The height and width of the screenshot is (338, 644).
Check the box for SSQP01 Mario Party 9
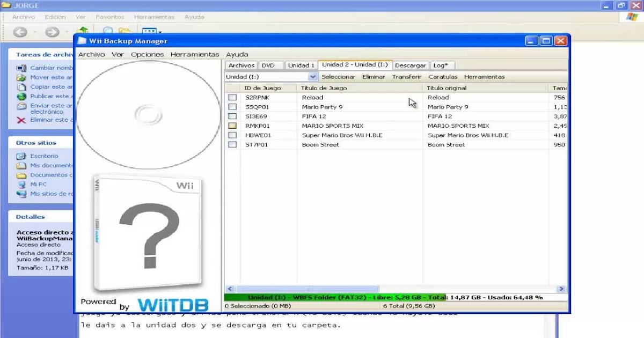pyautogui.click(x=232, y=107)
